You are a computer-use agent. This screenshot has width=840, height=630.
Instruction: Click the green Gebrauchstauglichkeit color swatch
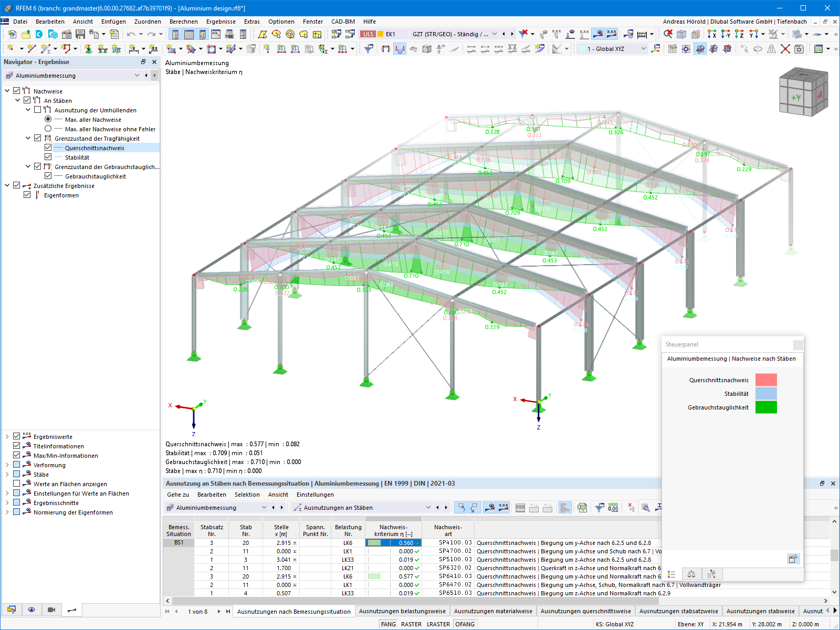point(765,406)
